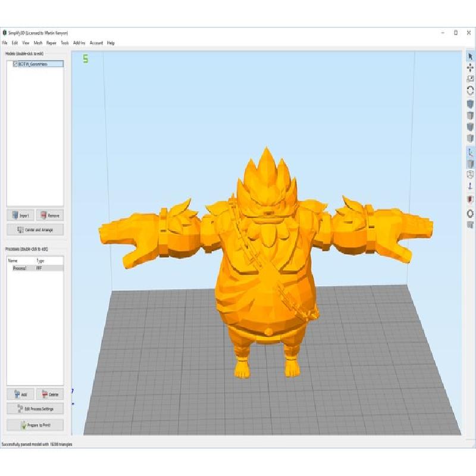The width and height of the screenshot is (476, 476).
Task: Switch to the Top view cube icon
Action: [470, 115]
